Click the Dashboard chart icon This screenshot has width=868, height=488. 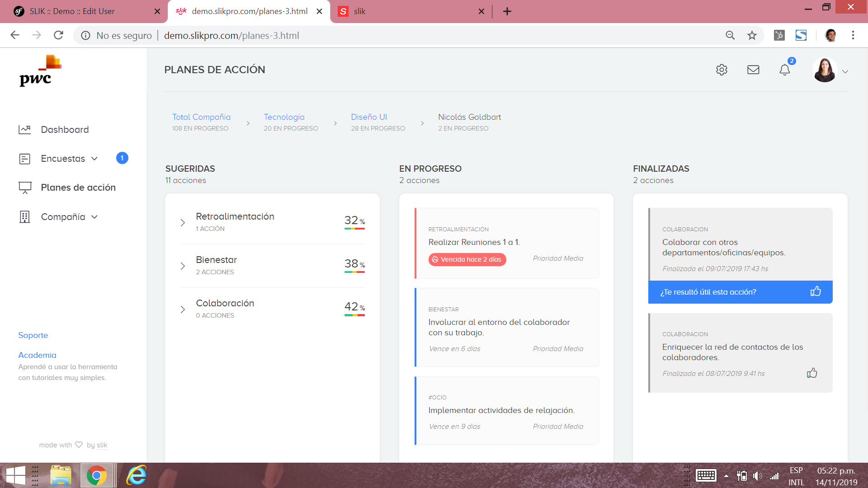coord(25,130)
